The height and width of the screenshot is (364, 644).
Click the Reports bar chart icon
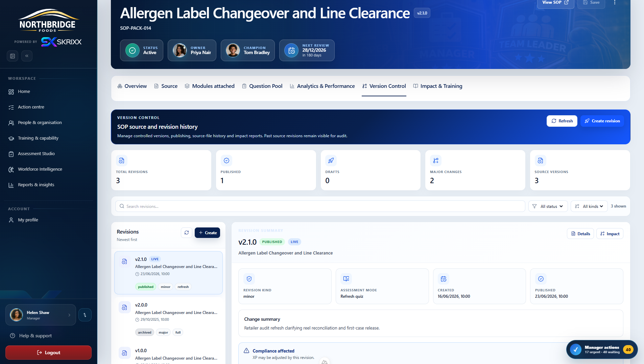coord(11,185)
